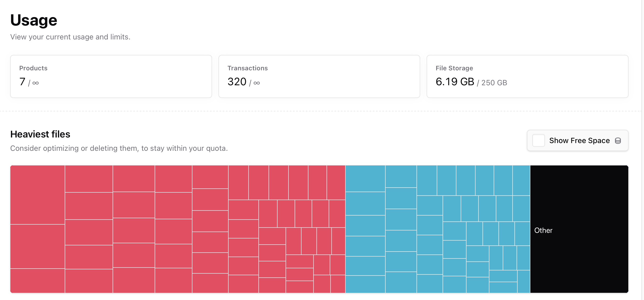Click the database icon beside Show Free Space
644x300 pixels.
(618, 140)
